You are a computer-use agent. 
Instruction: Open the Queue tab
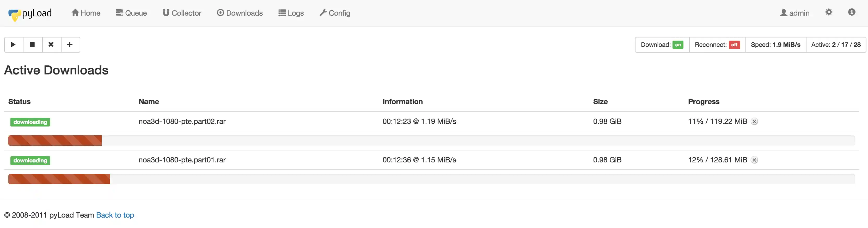[131, 13]
